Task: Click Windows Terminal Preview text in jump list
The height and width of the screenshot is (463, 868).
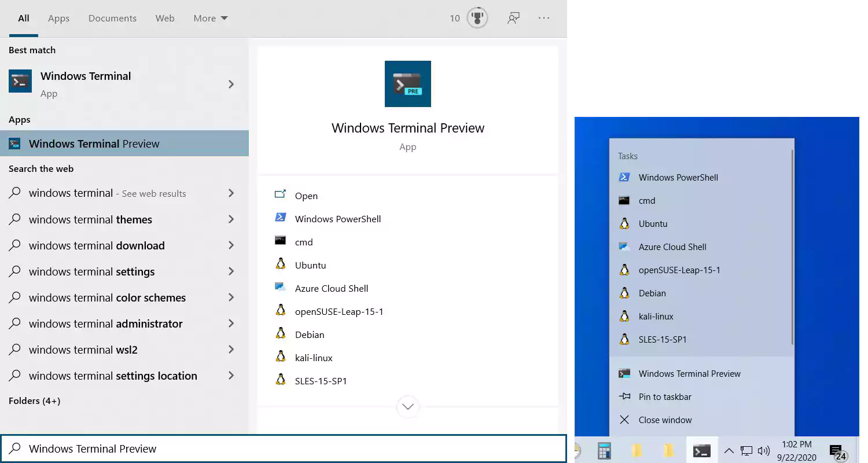Action: tap(690, 373)
